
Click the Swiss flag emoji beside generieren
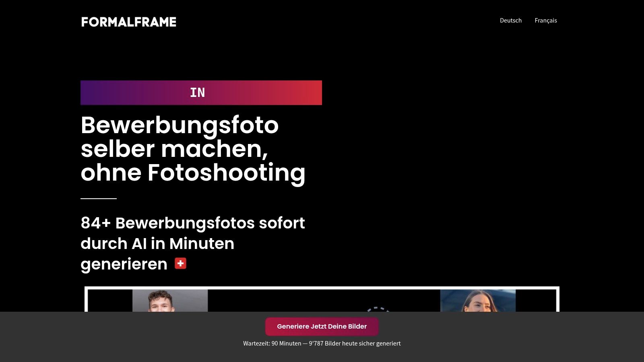181,263
